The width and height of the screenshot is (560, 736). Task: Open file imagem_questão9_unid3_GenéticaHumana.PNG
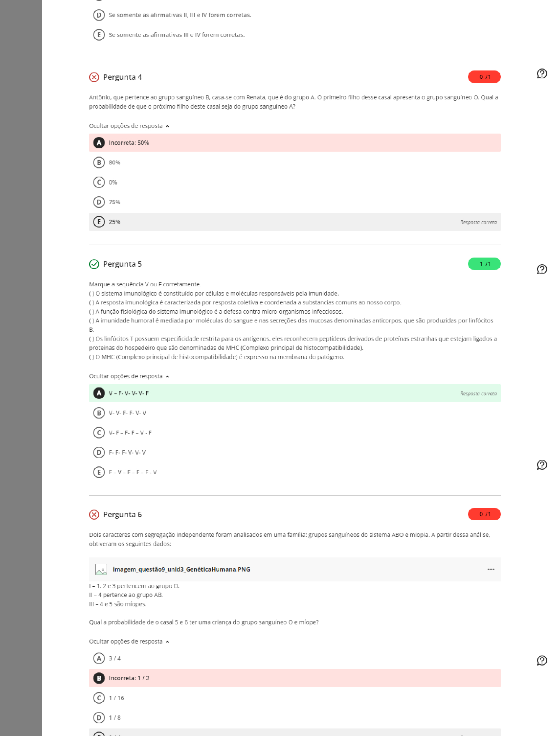[181, 569]
